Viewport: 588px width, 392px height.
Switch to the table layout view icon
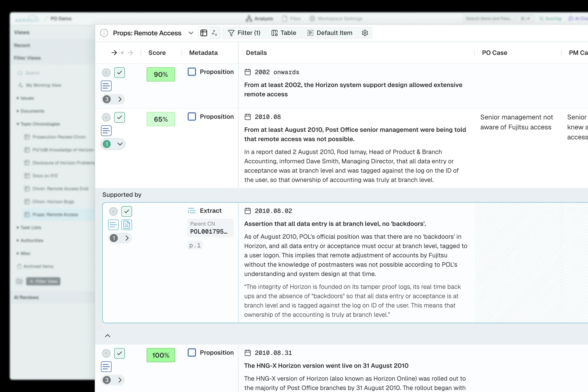click(204, 33)
